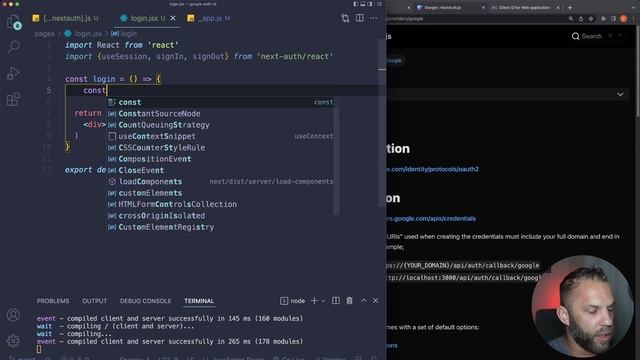Close the terminal panel
Viewport: 640px width, 360px height.
coord(376,301)
